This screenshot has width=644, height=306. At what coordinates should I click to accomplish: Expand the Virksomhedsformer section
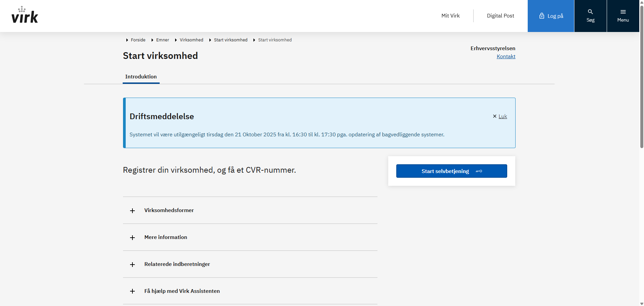[169, 210]
